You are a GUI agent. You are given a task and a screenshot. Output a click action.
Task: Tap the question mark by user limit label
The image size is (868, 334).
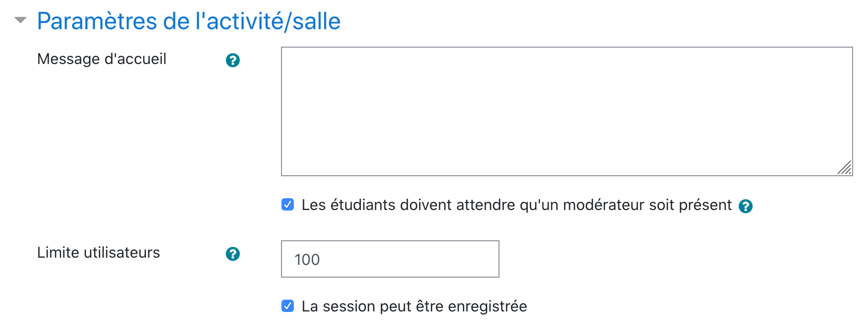click(x=233, y=254)
